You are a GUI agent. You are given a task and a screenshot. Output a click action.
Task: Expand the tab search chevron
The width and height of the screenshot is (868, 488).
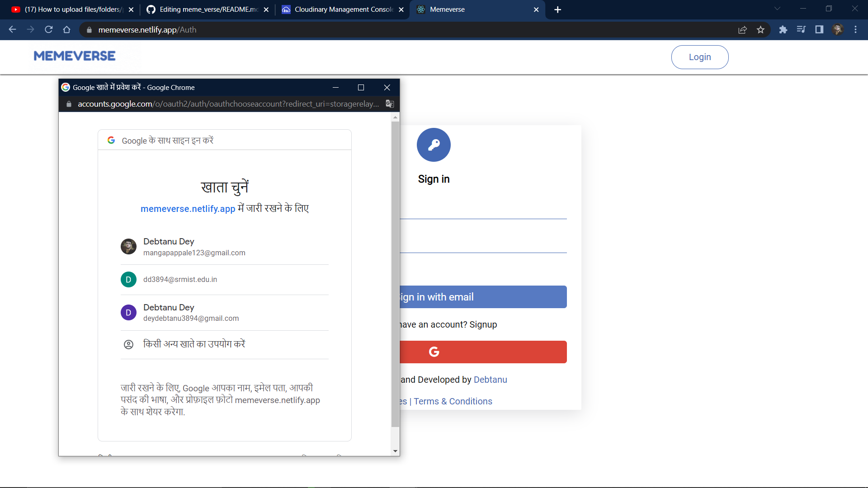tap(777, 9)
